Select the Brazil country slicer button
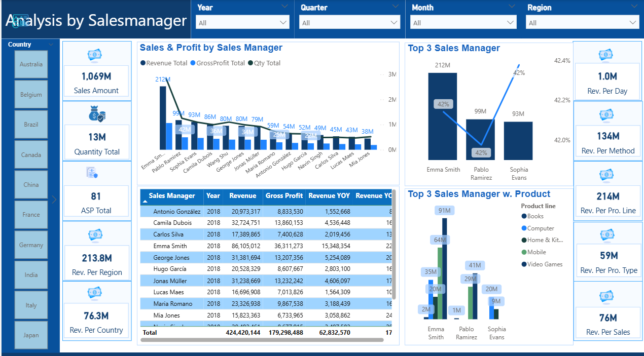 point(31,125)
